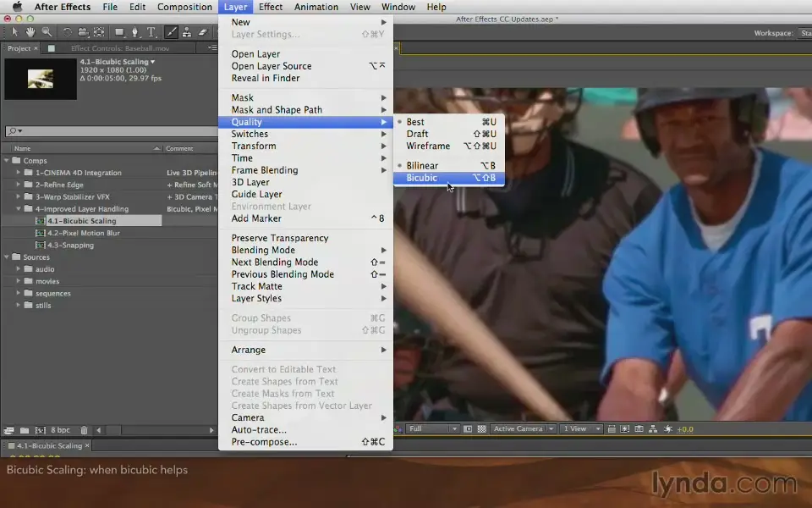
Task: Select the Rotation tool
Action: click(68, 32)
